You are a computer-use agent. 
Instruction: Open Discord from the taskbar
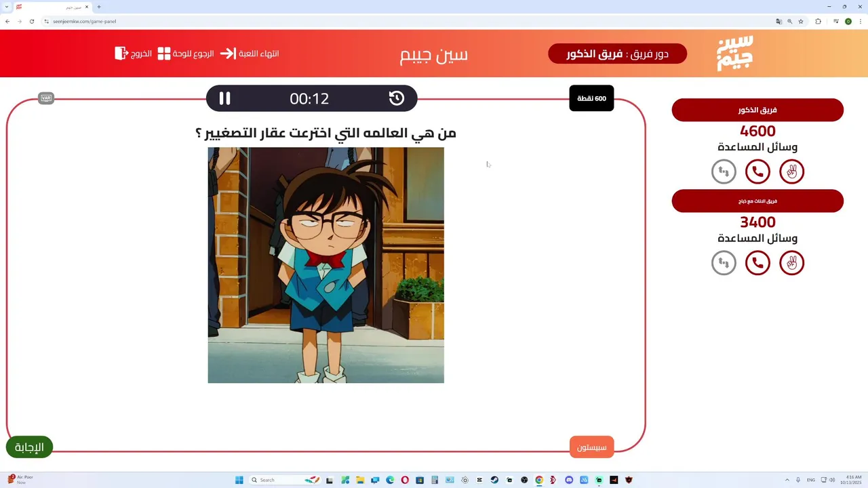click(569, 480)
